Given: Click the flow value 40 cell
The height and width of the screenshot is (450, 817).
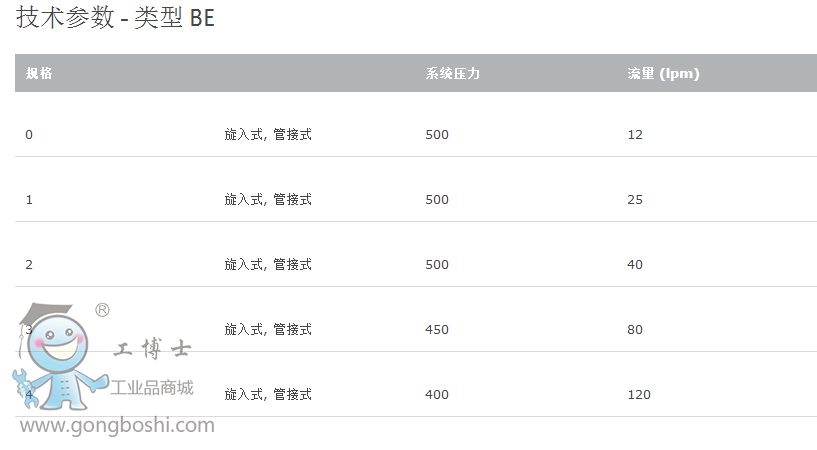Looking at the screenshot, I should coord(635,264).
